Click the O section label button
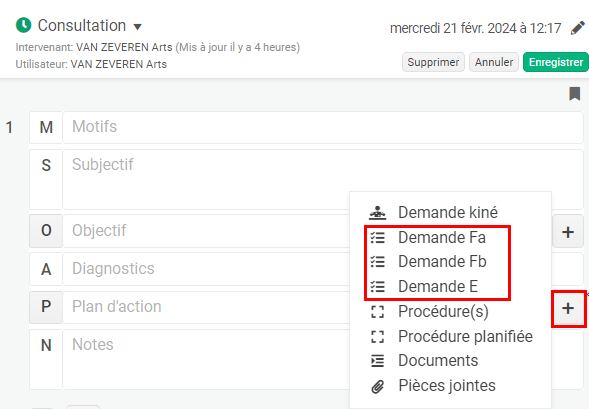589x409 pixels. 46,231
